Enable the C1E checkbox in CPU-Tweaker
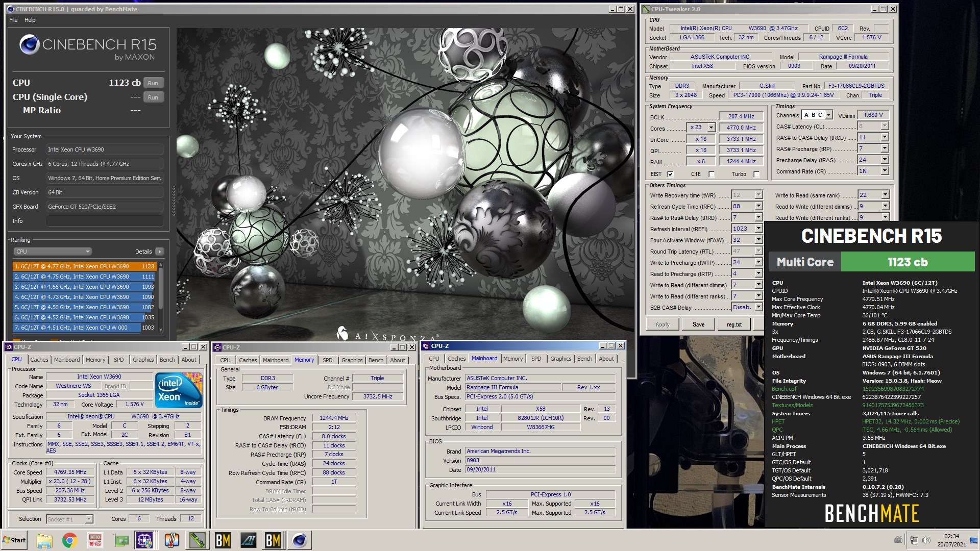Screen dimensions: 980x551 click(712, 174)
